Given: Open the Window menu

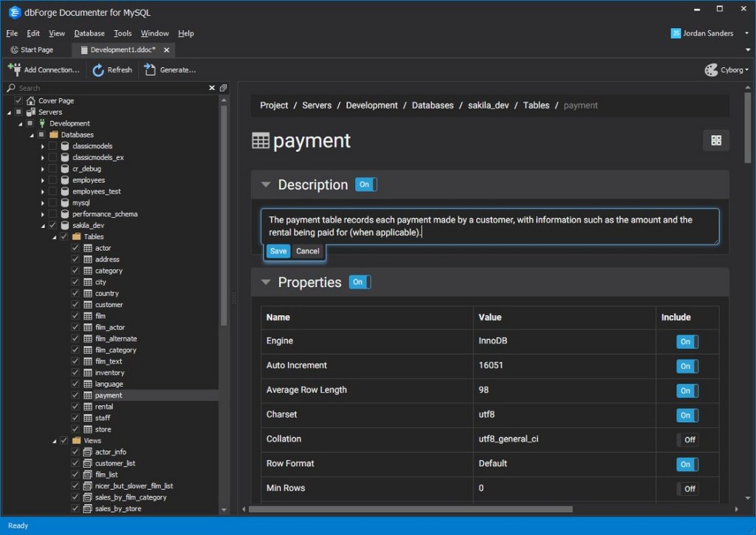Looking at the screenshot, I should (x=155, y=33).
